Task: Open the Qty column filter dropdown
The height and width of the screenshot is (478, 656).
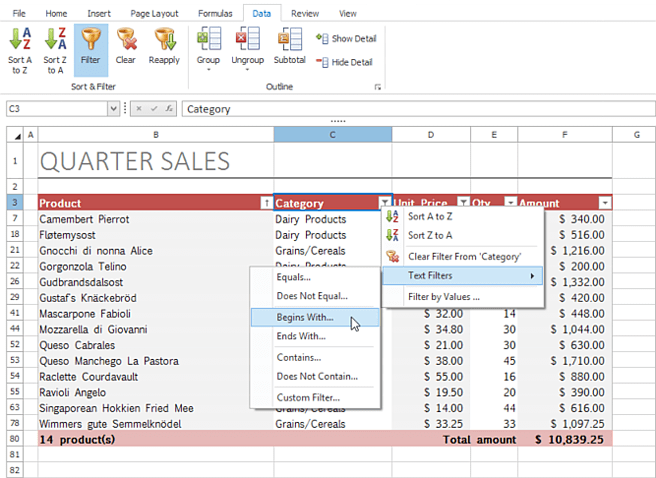Action: [510, 203]
